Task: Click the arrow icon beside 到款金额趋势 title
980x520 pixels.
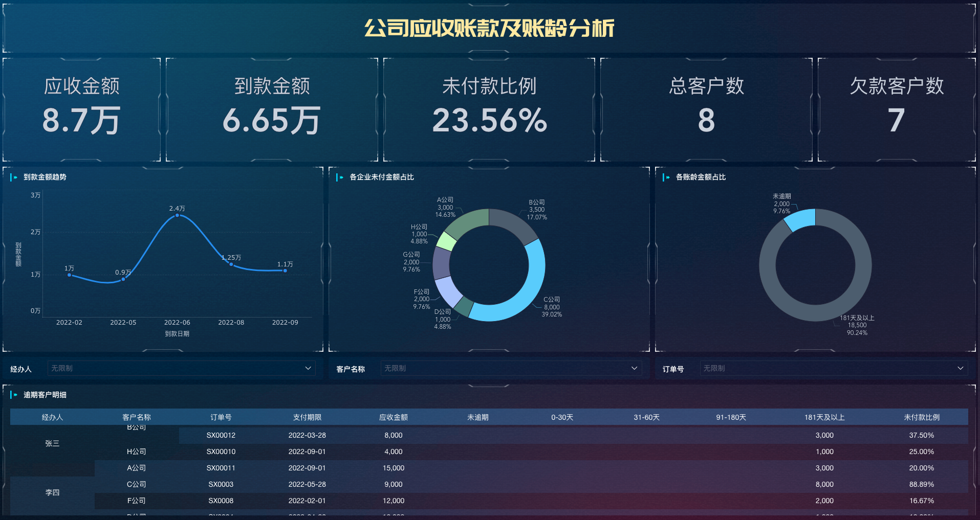Action: point(15,177)
